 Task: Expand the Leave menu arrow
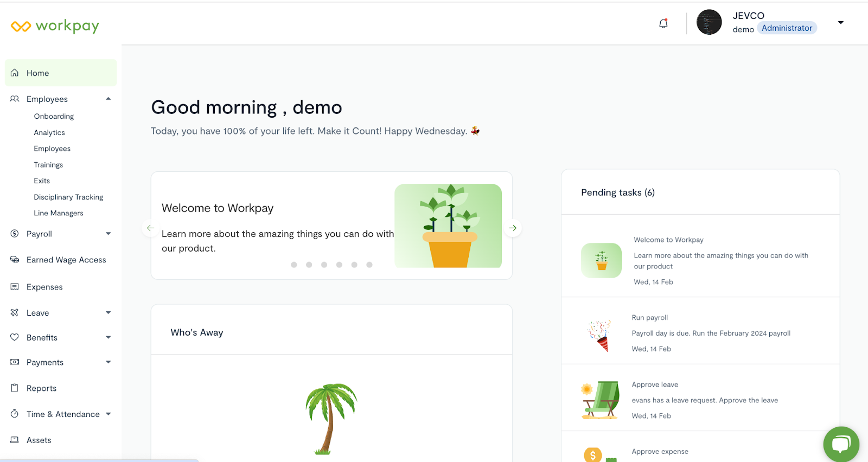108,313
